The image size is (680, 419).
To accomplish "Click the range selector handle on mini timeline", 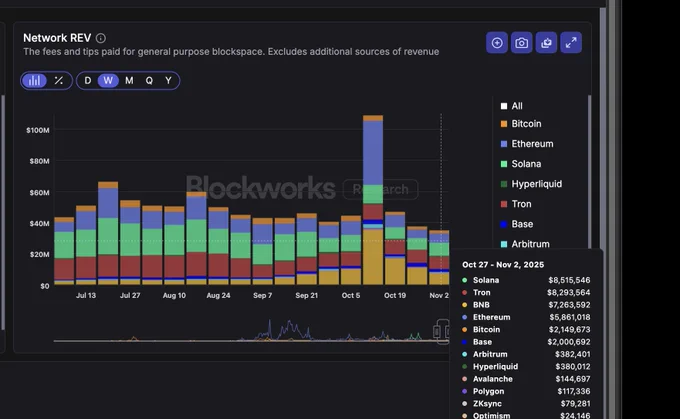I will pos(437,332).
